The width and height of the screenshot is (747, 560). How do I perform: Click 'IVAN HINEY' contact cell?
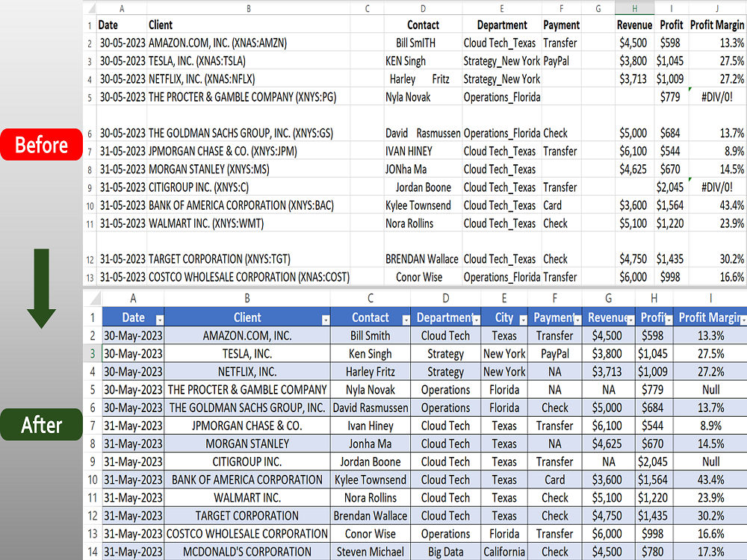click(423, 152)
